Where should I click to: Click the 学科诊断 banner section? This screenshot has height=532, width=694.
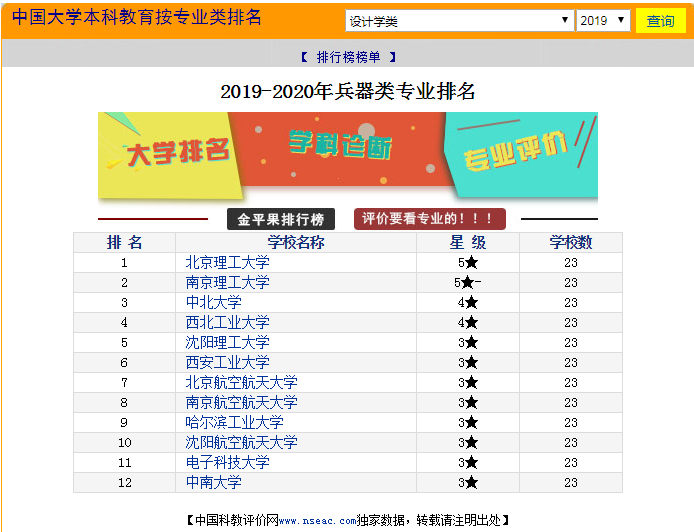341,150
